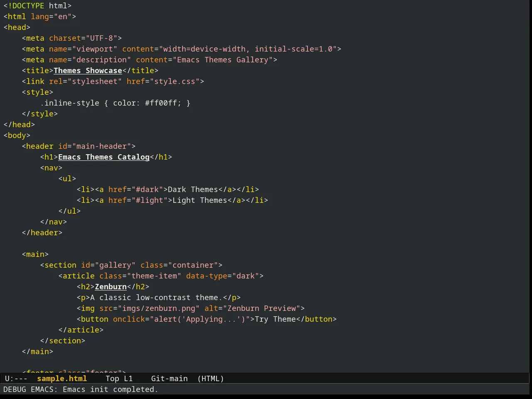Click the (HTML) major mode indicator
The height and width of the screenshot is (399, 532).
211,379
